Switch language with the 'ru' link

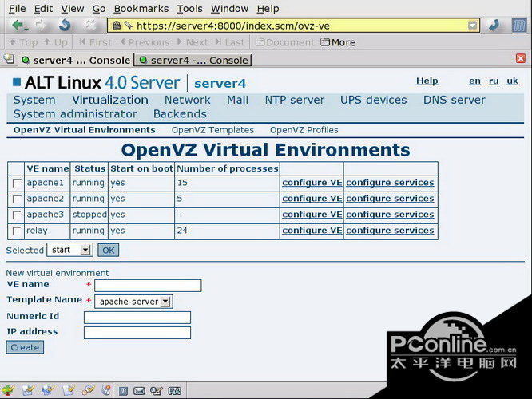point(494,81)
